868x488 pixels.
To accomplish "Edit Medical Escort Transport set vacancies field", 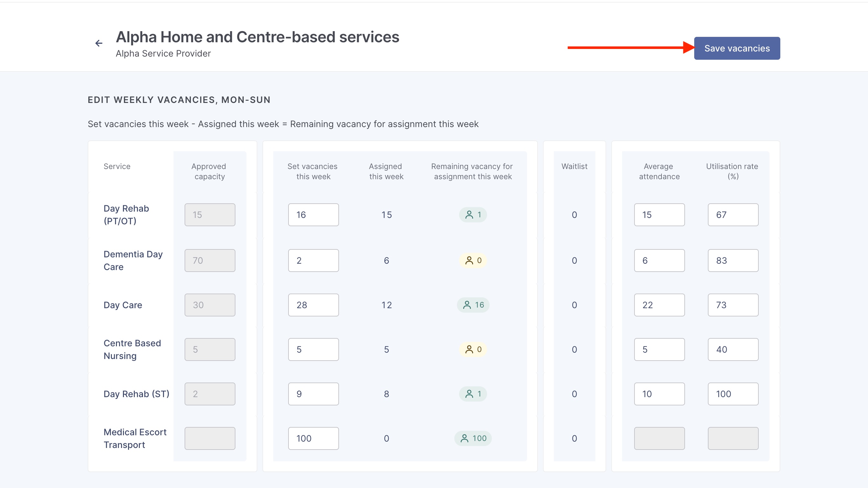I will tap(313, 438).
